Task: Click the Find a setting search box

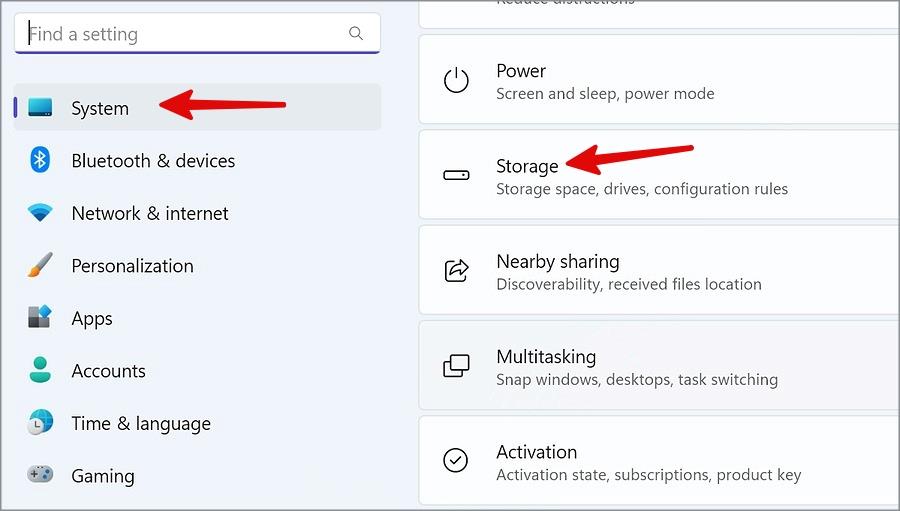Action: click(197, 33)
